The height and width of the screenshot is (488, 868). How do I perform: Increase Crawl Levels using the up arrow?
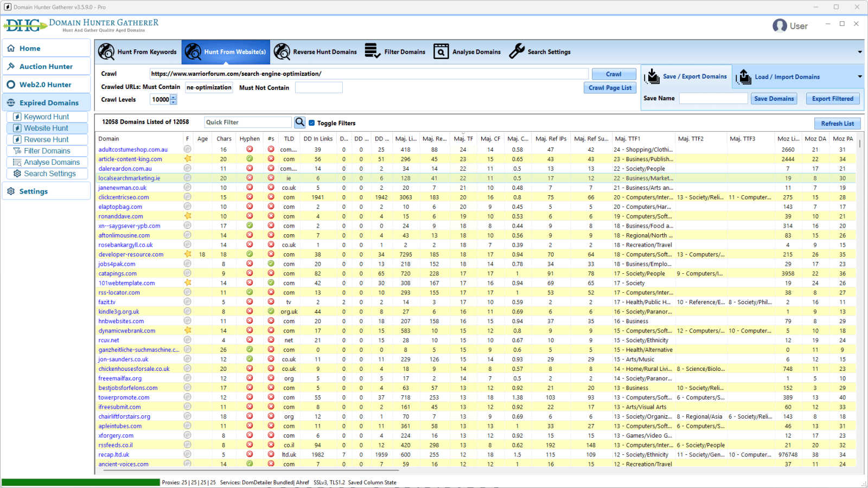point(174,97)
